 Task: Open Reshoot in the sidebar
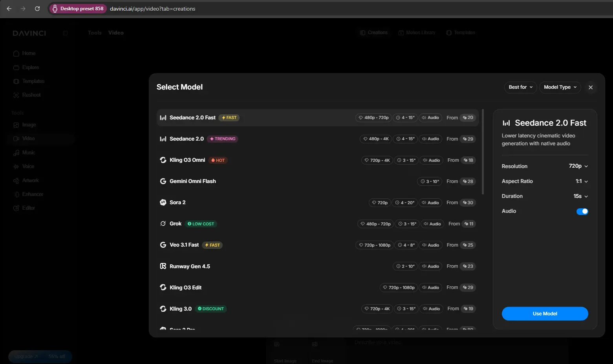[x=27, y=95]
